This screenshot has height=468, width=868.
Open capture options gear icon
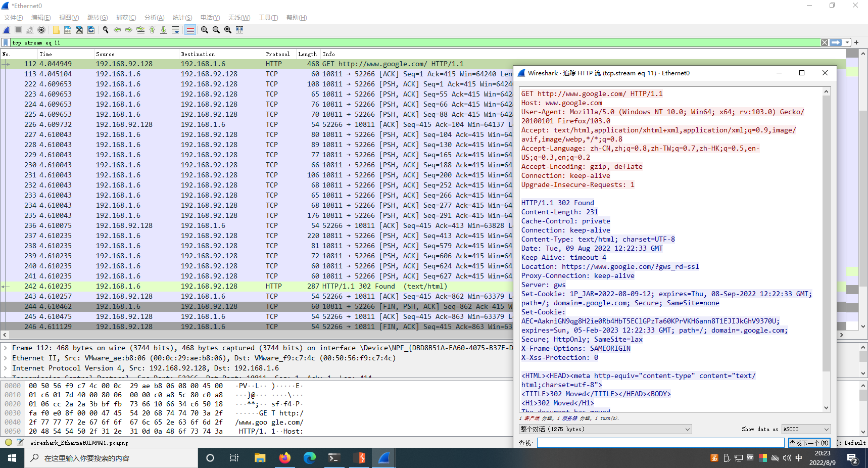pos(41,30)
